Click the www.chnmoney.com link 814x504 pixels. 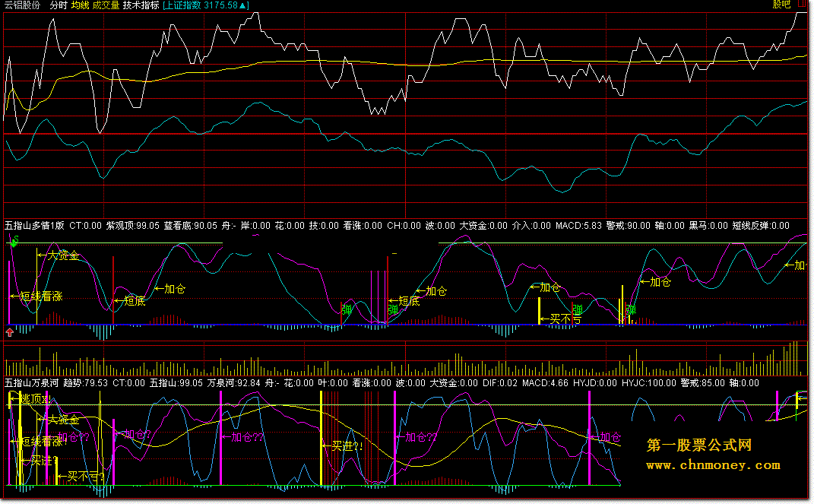point(713,465)
